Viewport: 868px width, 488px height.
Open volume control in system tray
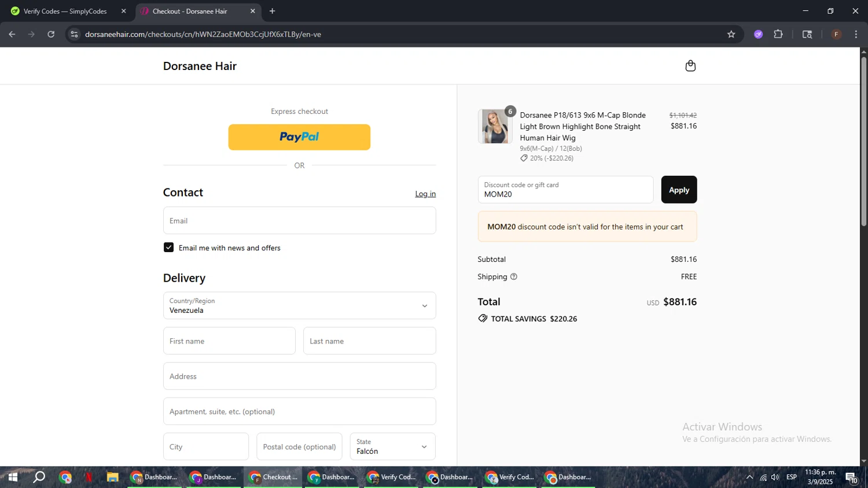click(x=775, y=477)
